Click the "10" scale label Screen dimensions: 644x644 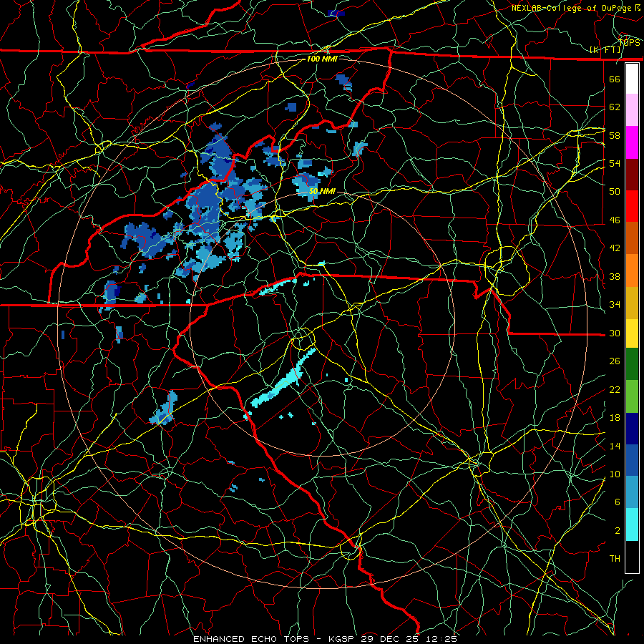pyautogui.click(x=615, y=474)
